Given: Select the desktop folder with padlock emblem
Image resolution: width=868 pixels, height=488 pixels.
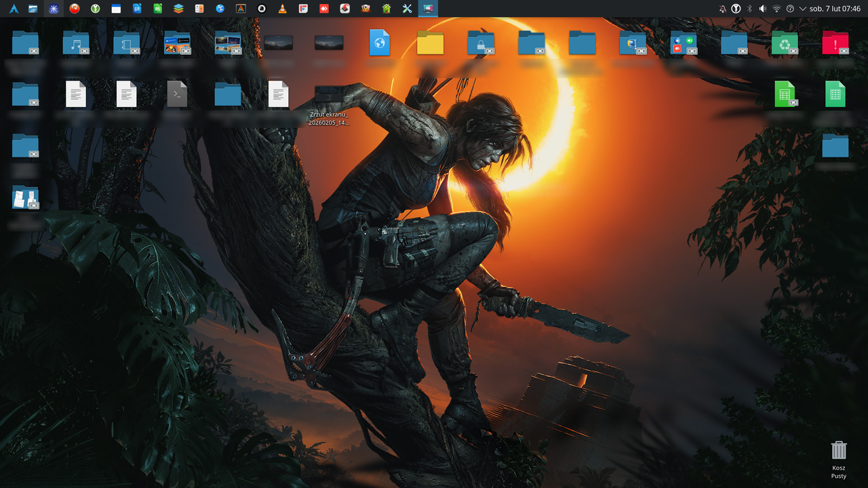Looking at the screenshot, I should pos(481,43).
